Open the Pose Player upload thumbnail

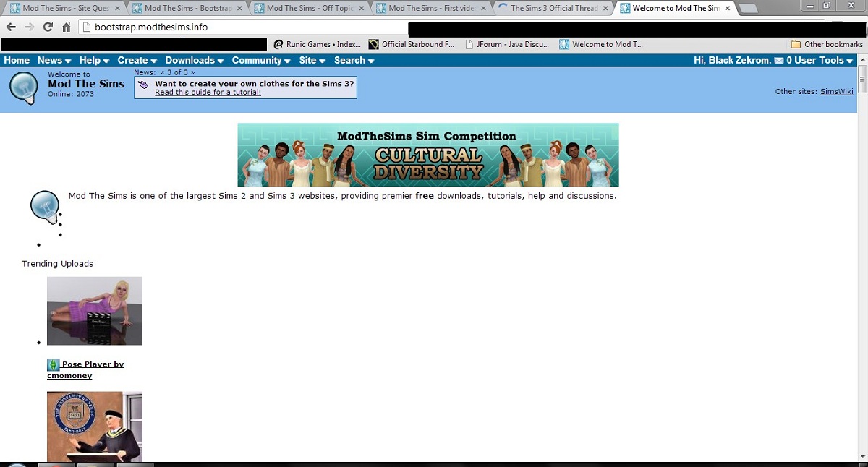click(95, 311)
